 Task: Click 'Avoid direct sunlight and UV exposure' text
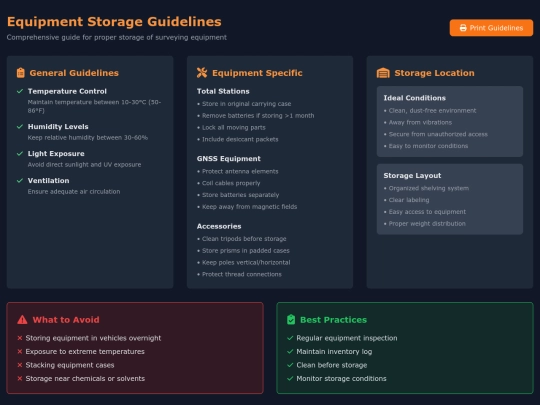84,165
